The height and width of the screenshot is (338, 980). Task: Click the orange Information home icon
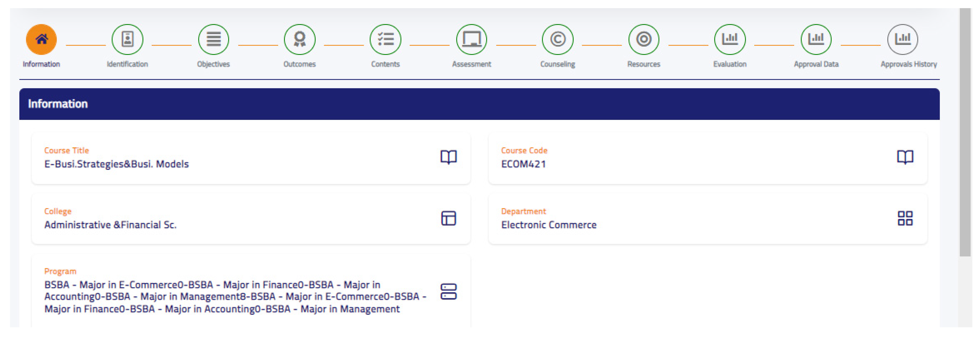[41, 39]
